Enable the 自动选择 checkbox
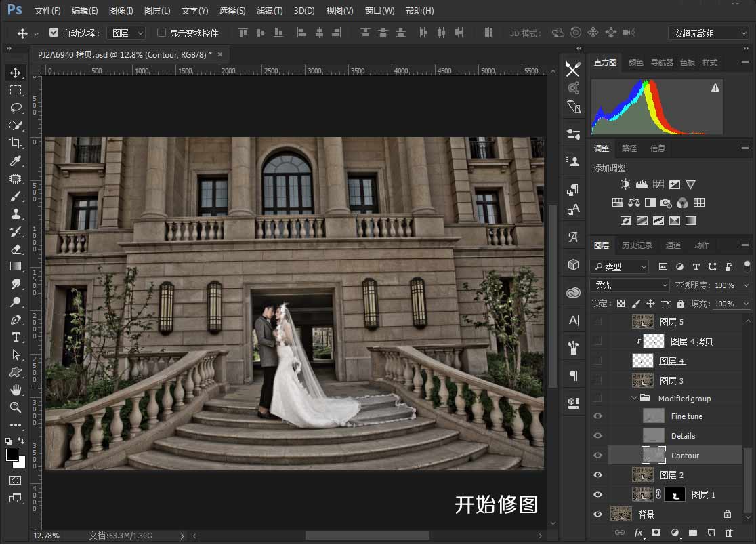Viewport: 756px width, 545px height. pyautogui.click(x=53, y=32)
